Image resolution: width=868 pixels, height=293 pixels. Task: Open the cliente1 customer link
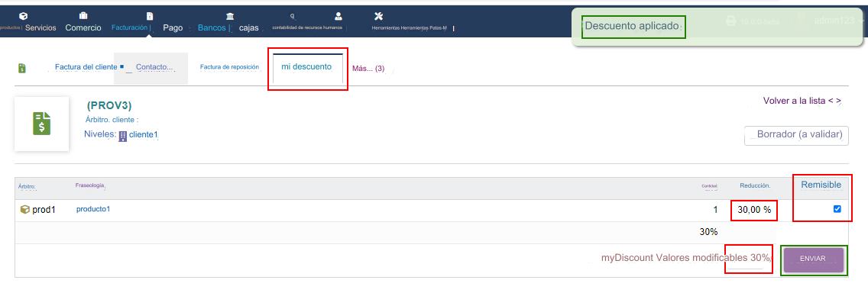coord(144,134)
